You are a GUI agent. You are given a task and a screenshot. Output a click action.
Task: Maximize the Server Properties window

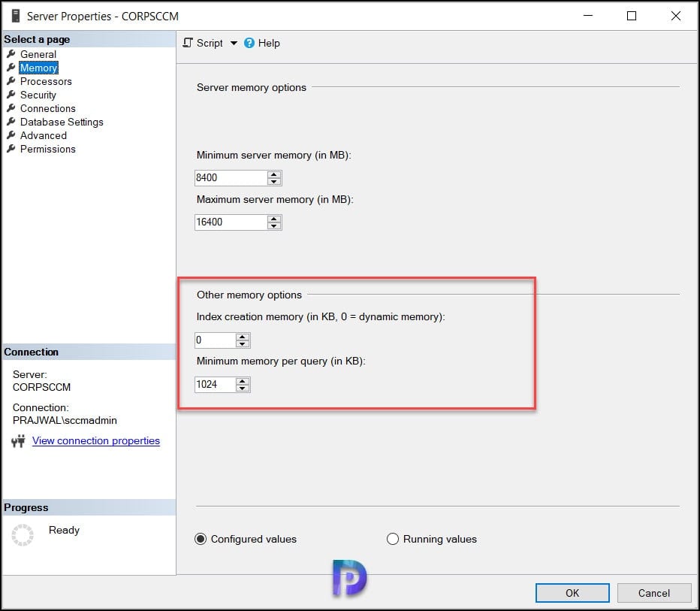pyautogui.click(x=632, y=16)
